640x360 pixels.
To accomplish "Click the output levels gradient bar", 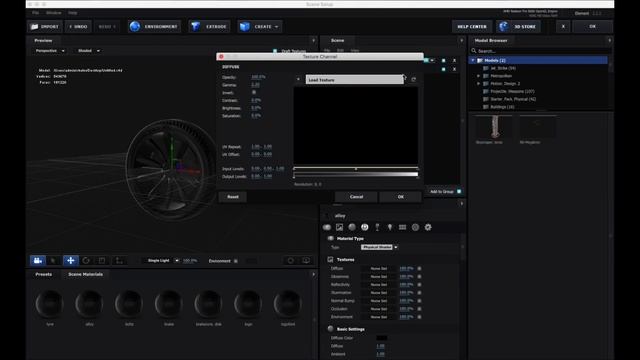I will pyautogui.click(x=356, y=175).
